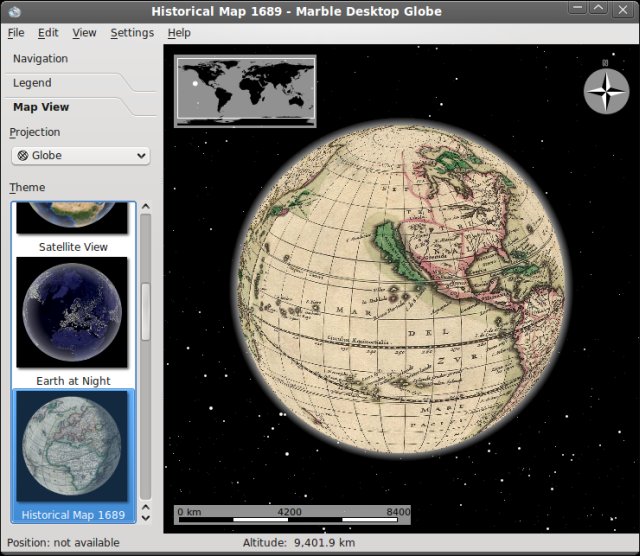
Task: Click the Marble app icon in title bar
Action: coord(13,10)
